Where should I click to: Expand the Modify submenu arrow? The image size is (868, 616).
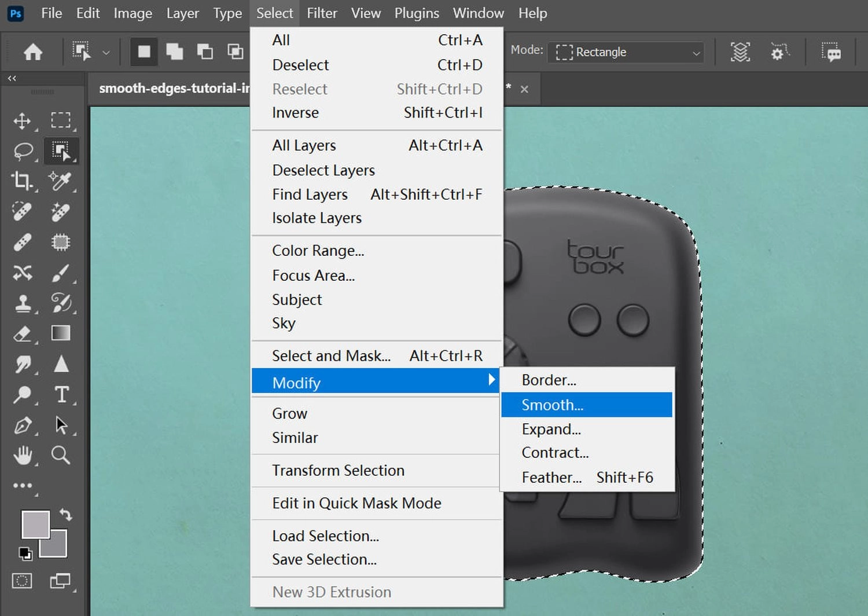491,380
